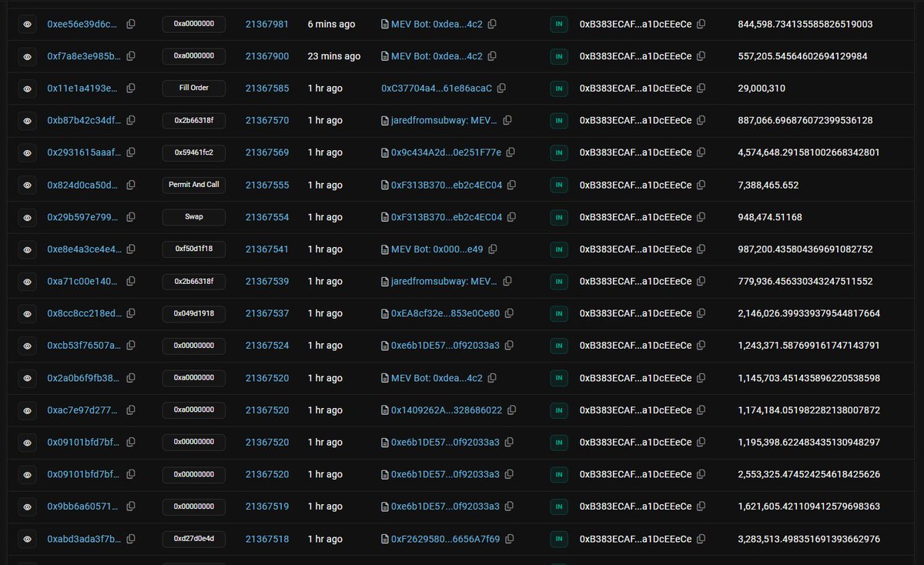Copy address icon after MEV Bot: 0x000...e49

pyautogui.click(x=492, y=249)
